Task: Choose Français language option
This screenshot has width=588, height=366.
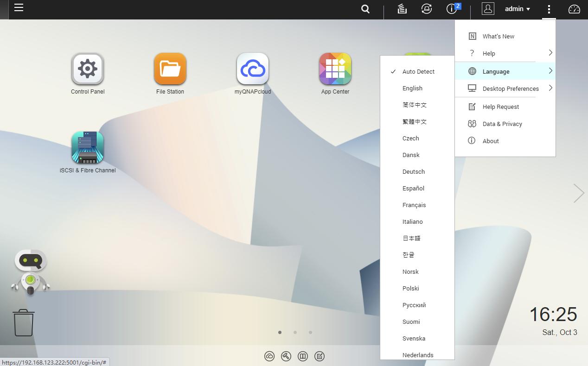Action: (x=417, y=205)
